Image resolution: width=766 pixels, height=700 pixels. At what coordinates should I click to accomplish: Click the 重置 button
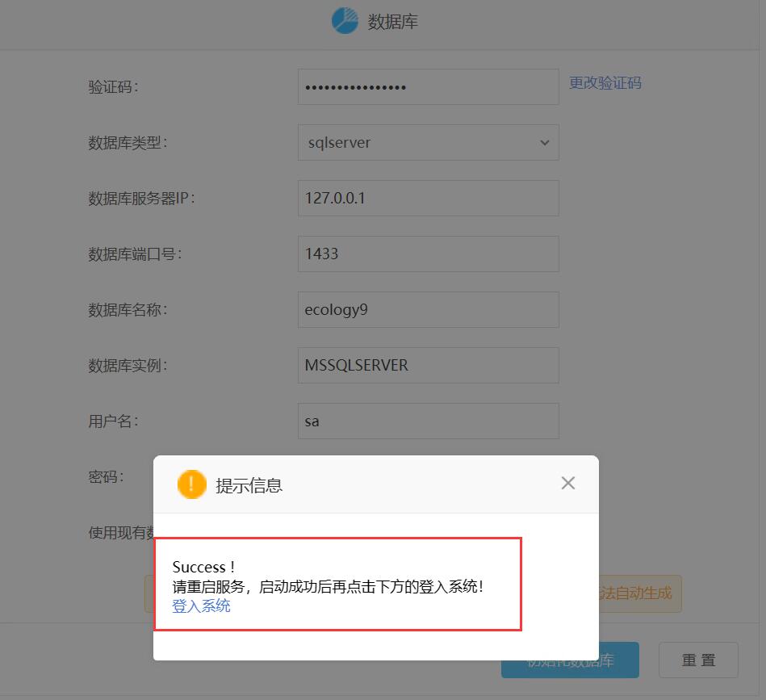coord(698,660)
